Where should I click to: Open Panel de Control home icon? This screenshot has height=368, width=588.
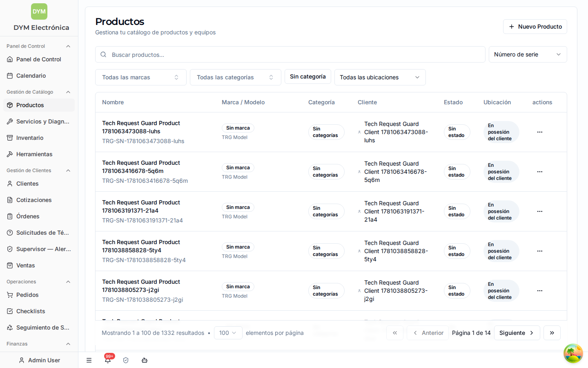(10, 59)
